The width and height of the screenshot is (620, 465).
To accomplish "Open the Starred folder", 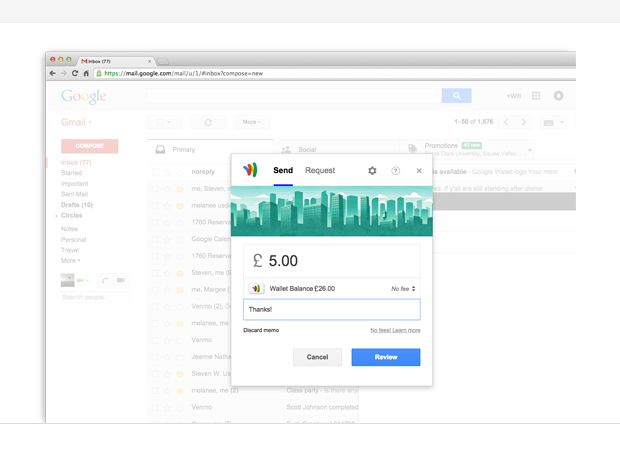I will (72, 173).
